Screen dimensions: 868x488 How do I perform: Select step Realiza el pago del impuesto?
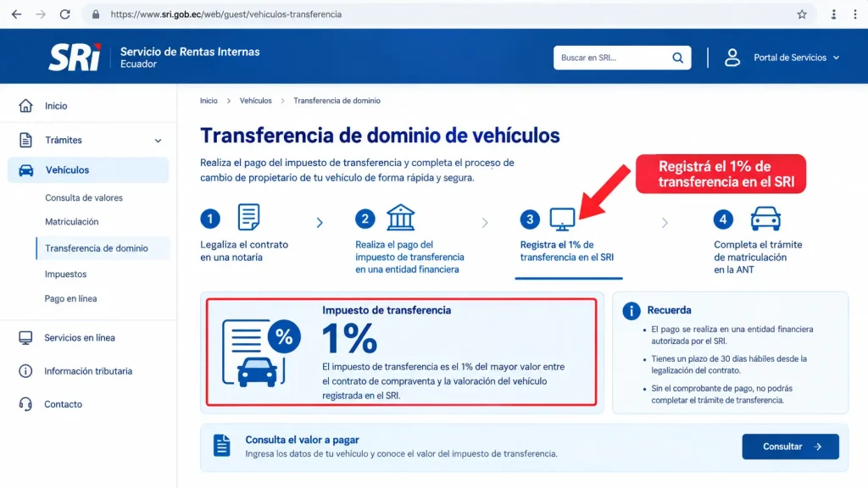click(x=409, y=257)
